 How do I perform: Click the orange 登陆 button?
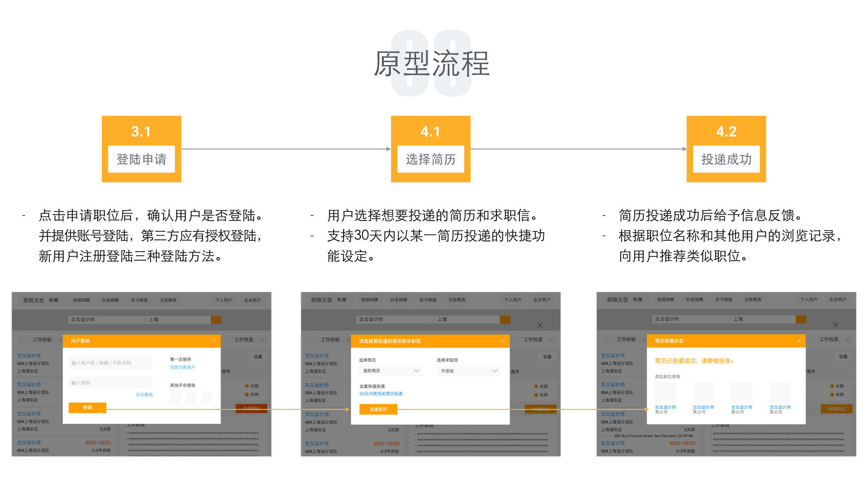coord(87,408)
